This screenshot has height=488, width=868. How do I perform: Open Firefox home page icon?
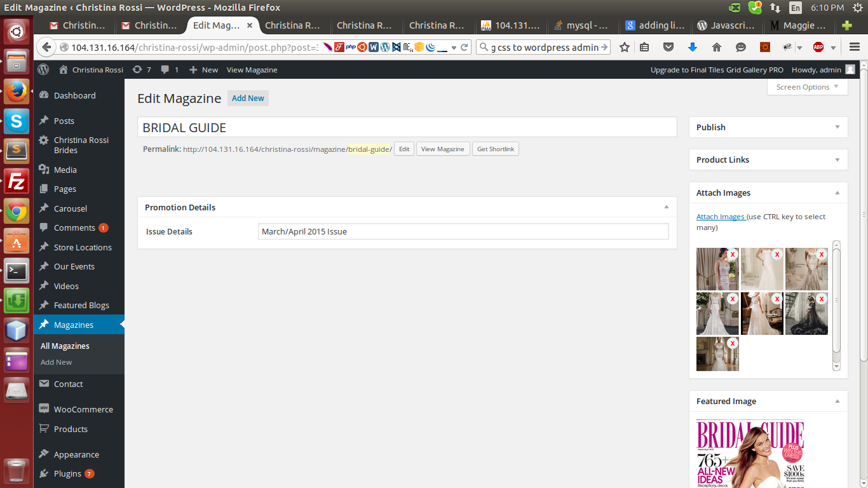pos(717,47)
